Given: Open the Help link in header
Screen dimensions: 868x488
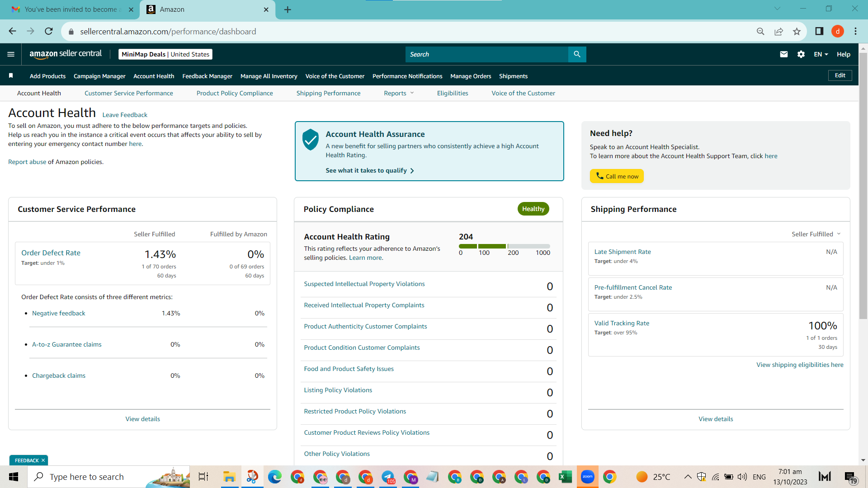Looking at the screenshot, I should pos(843,54).
